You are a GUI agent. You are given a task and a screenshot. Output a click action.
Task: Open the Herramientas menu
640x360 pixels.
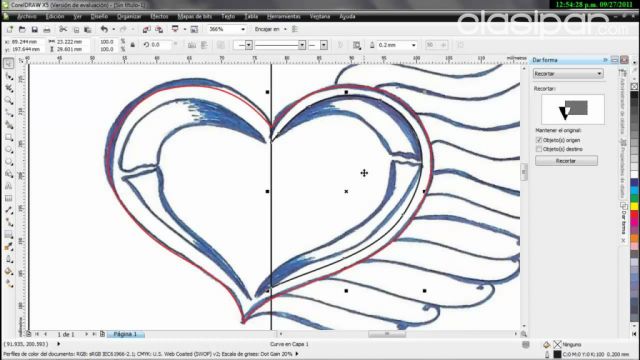284,16
